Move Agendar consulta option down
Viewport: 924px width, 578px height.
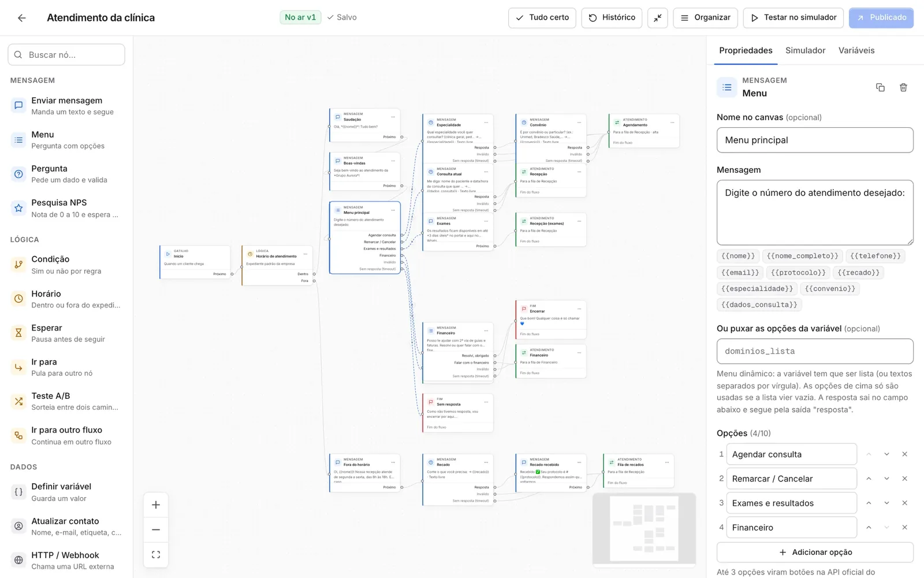(x=886, y=454)
